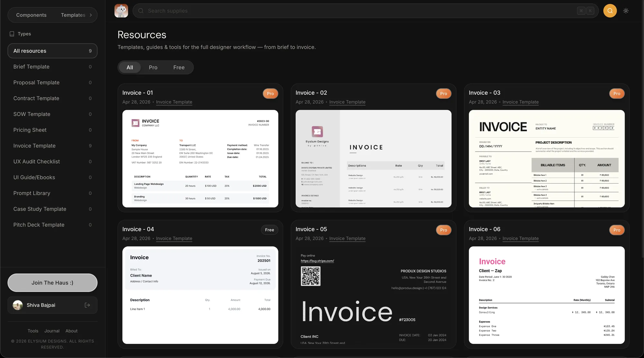
Task: Select Pricing Sheet category
Action: coord(52,130)
